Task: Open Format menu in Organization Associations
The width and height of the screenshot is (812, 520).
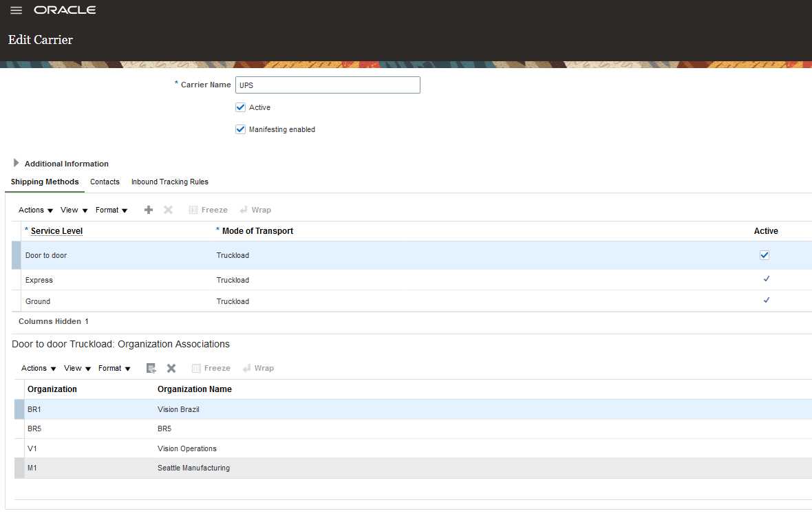Action: (114, 368)
